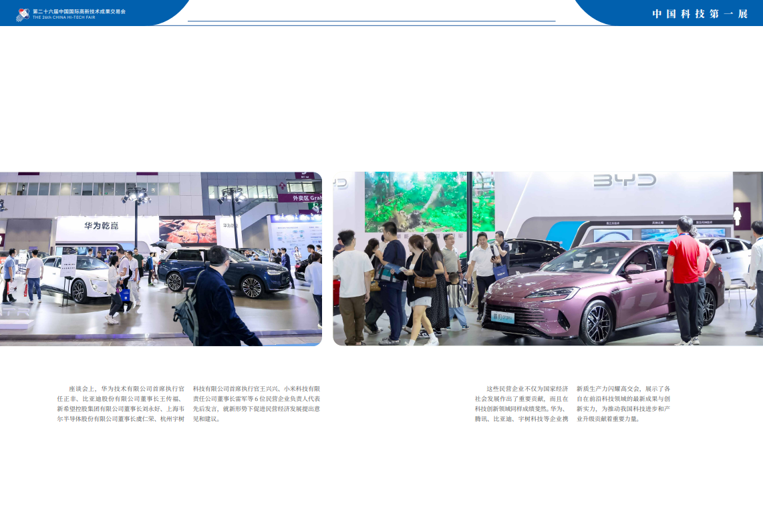Click the line 座谈会上，华为技术有限公司首席执行官
Viewport: 763px width, 532px height.
pyautogui.click(x=126, y=389)
